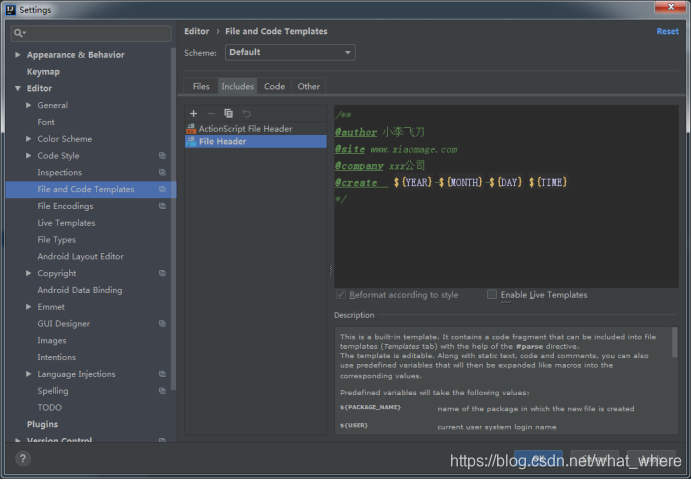Click the Description panel scrollbar

click(x=674, y=342)
